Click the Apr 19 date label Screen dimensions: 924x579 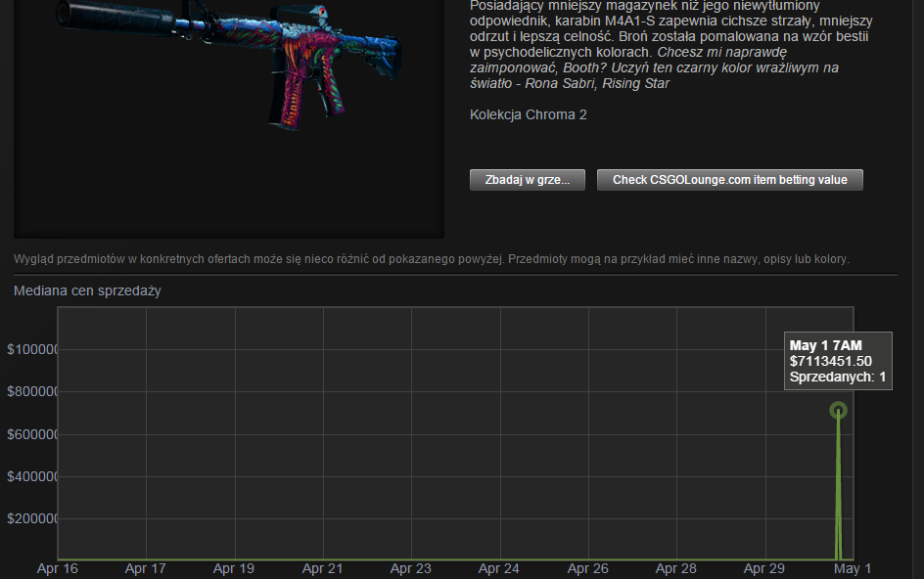click(233, 569)
